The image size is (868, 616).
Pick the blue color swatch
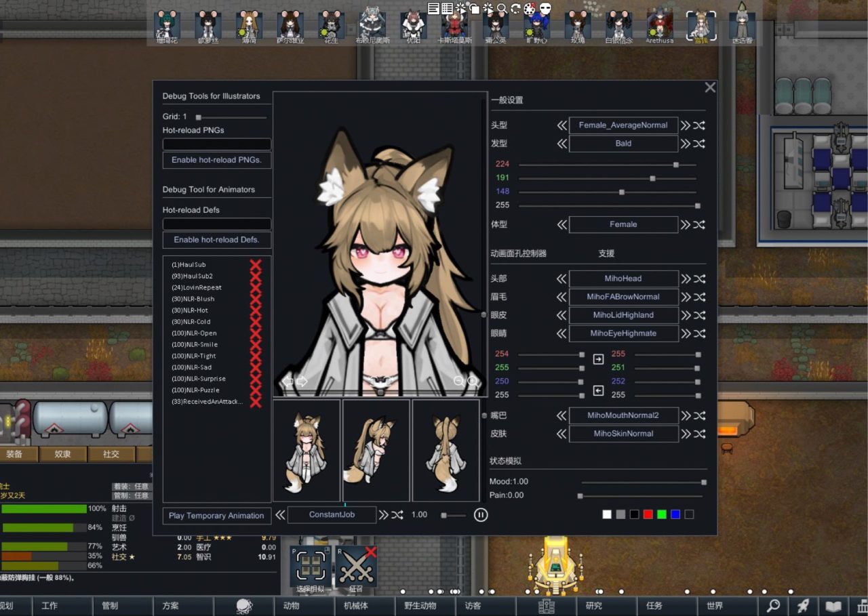point(675,514)
